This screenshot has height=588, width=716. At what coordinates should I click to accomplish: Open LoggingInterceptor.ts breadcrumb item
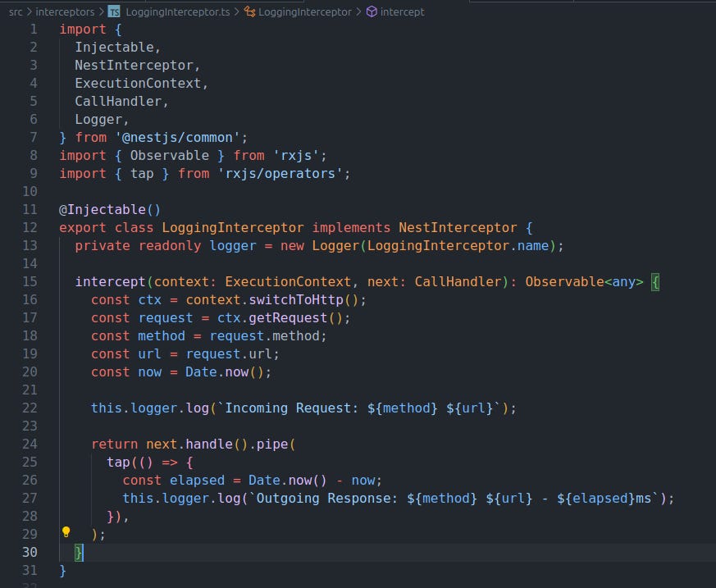pyautogui.click(x=178, y=11)
